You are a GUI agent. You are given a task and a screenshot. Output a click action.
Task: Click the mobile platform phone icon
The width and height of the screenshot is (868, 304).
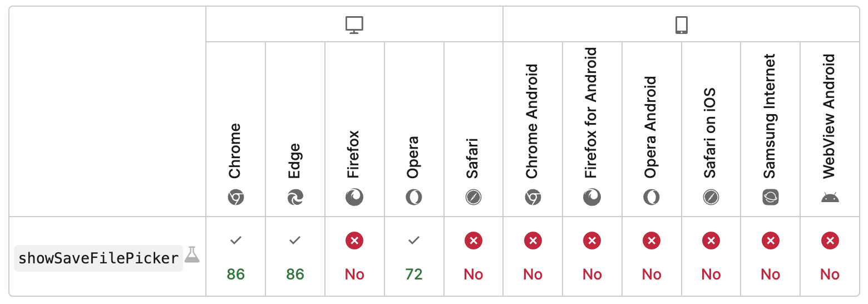(x=681, y=25)
